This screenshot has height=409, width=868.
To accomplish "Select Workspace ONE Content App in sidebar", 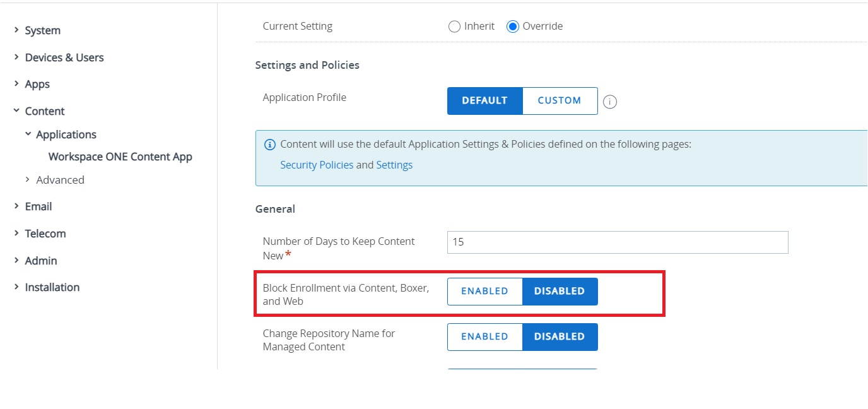I will pyautogui.click(x=120, y=156).
